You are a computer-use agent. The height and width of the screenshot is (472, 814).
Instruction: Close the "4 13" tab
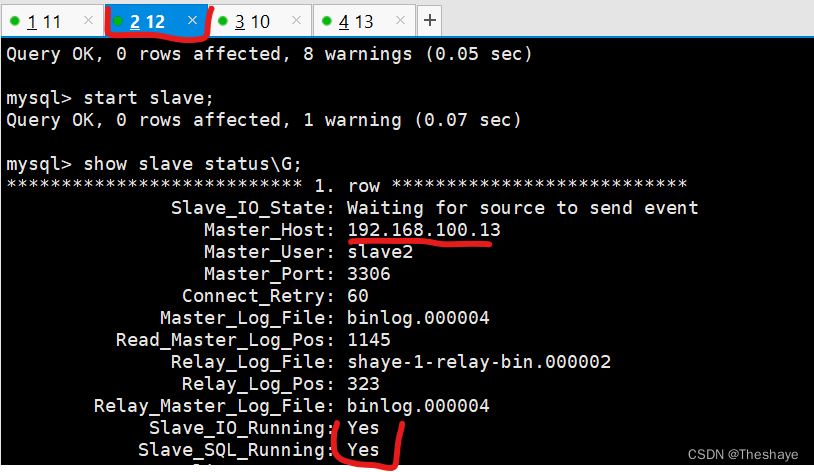pos(400,20)
